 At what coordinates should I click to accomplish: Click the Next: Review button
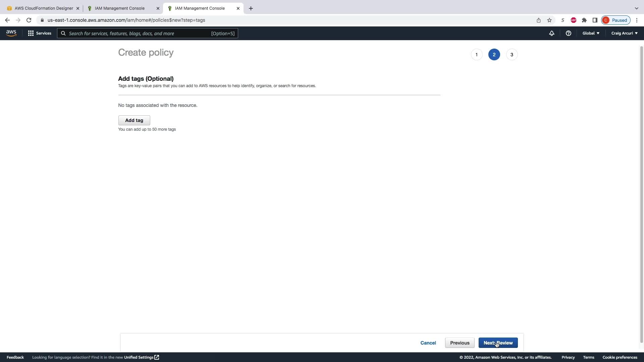(x=498, y=343)
